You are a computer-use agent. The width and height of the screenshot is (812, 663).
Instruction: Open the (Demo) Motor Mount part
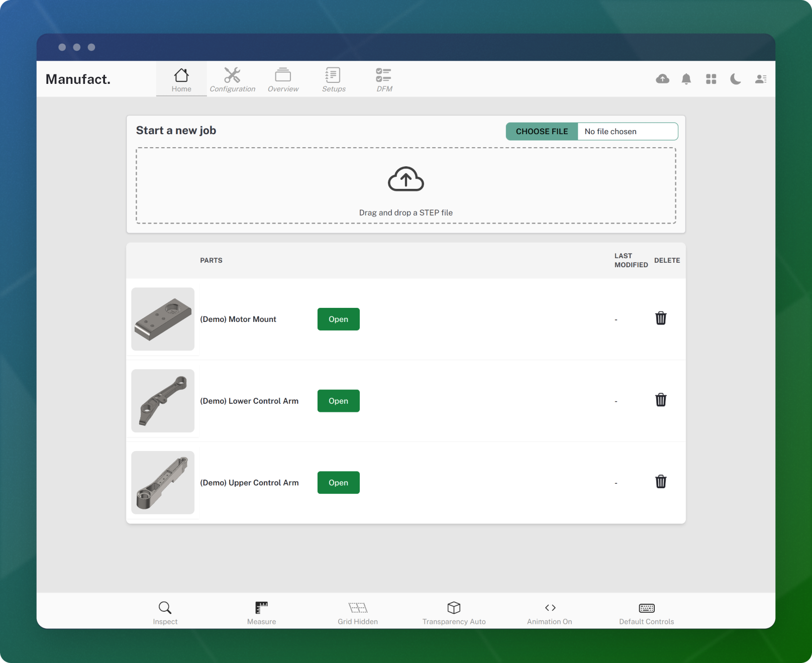coord(338,319)
